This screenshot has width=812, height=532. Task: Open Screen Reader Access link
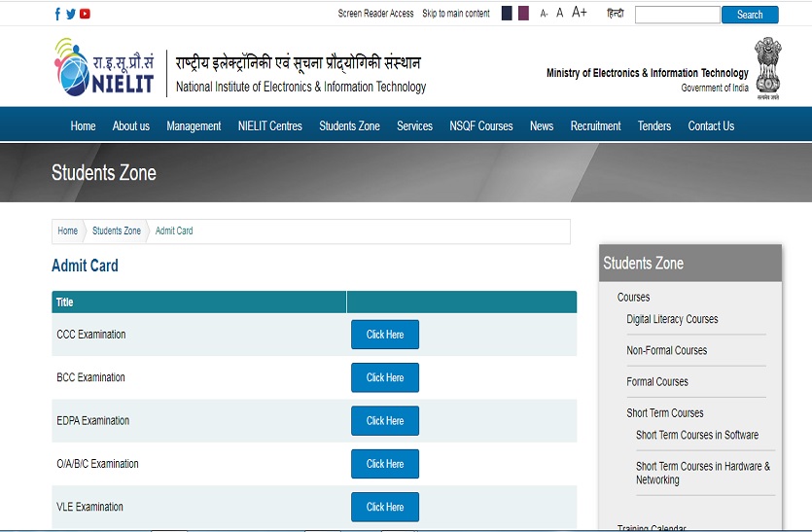pyautogui.click(x=376, y=14)
